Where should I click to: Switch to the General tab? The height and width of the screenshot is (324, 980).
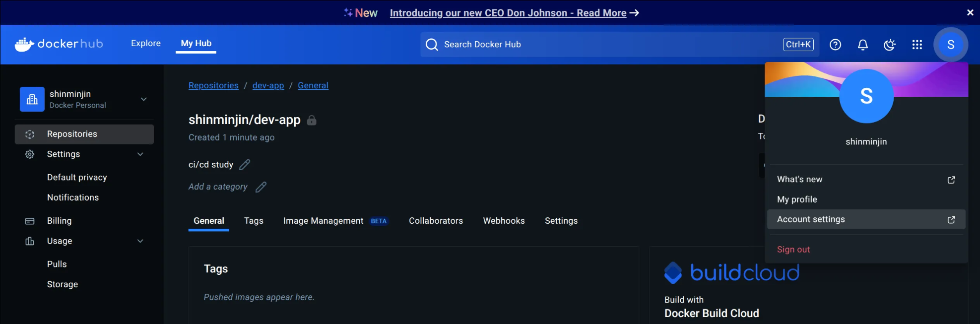tap(209, 221)
